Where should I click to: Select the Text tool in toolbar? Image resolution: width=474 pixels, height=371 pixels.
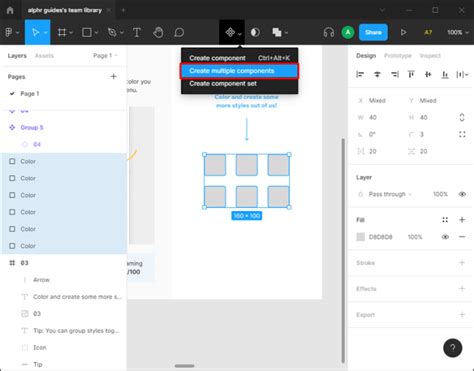pyautogui.click(x=137, y=32)
